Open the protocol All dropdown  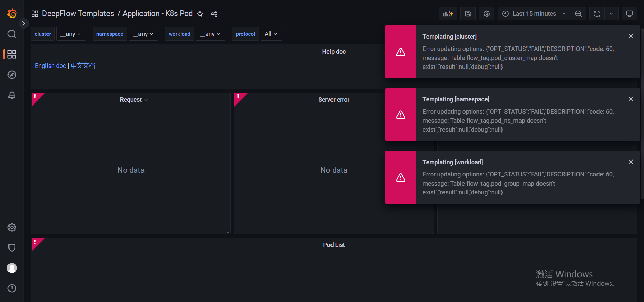coord(271,34)
